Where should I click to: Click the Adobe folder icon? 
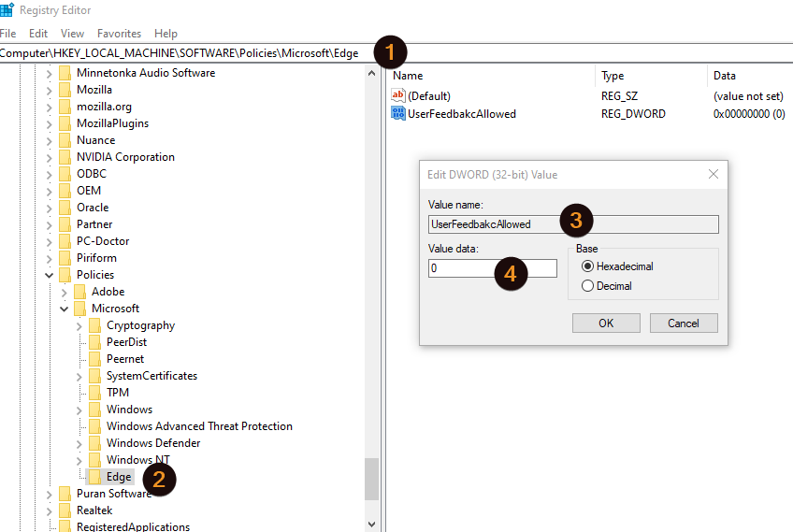click(79, 292)
